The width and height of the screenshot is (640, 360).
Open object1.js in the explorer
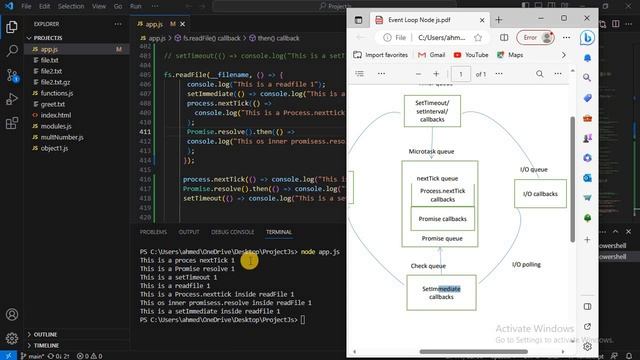(x=54, y=148)
